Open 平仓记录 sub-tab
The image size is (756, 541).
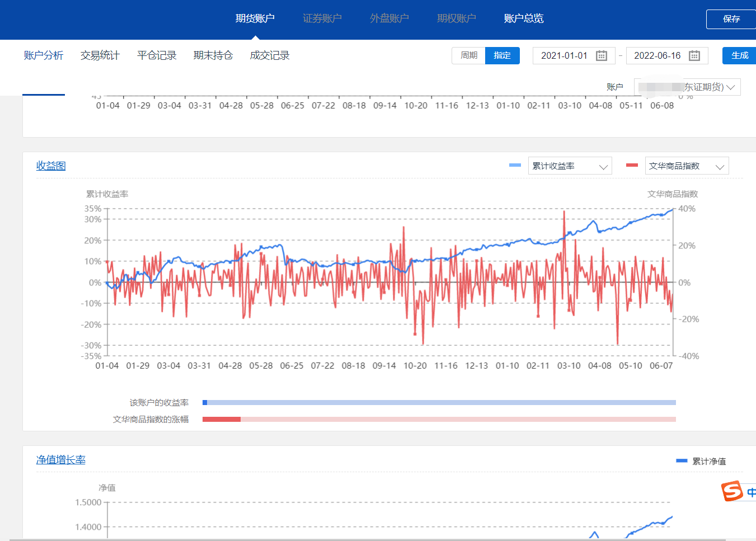coord(157,55)
